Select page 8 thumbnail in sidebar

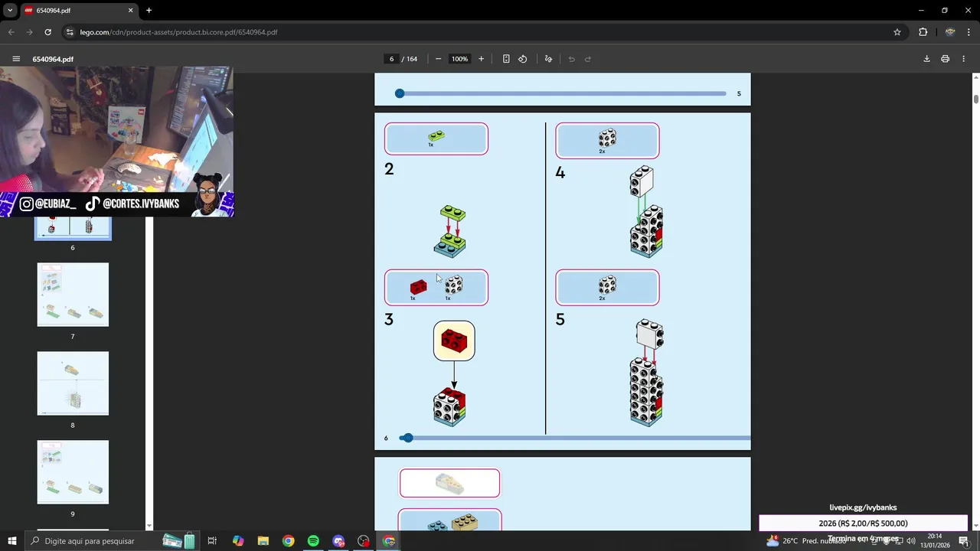(x=73, y=383)
